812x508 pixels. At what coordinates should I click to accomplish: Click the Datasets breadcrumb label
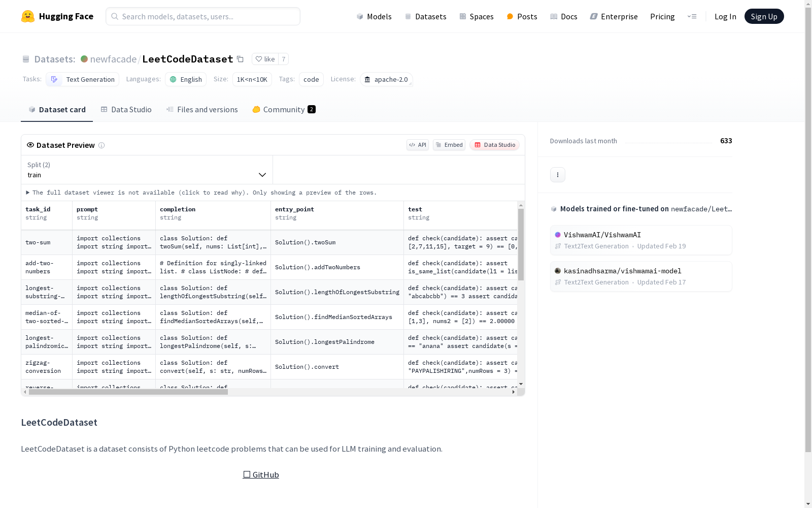[54, 59]
